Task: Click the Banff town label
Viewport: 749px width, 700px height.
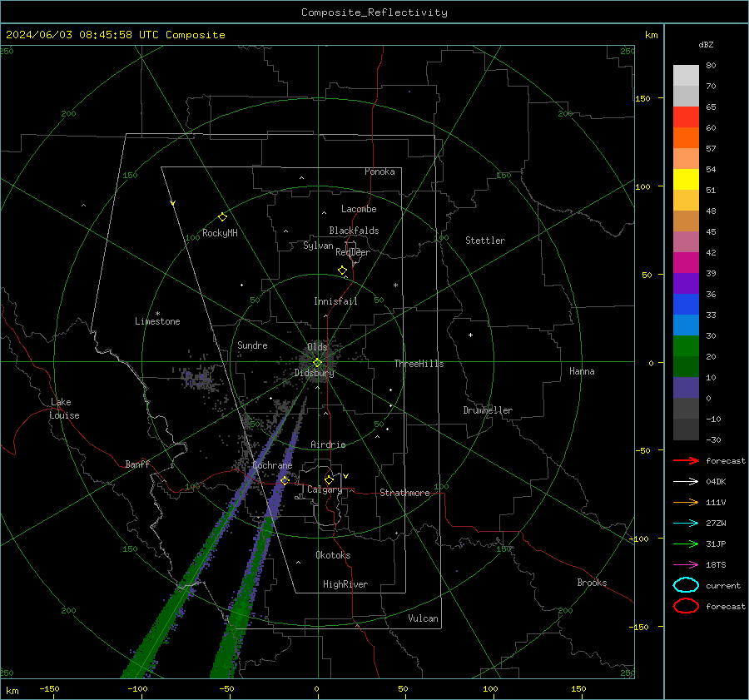Action: click(137, 464)
